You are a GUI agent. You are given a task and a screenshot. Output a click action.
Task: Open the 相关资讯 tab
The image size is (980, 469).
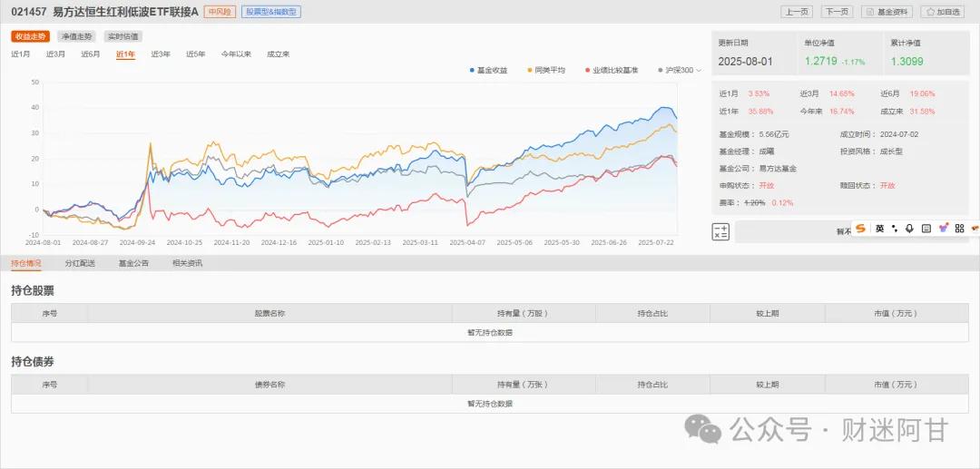click(x=188, y=264)
